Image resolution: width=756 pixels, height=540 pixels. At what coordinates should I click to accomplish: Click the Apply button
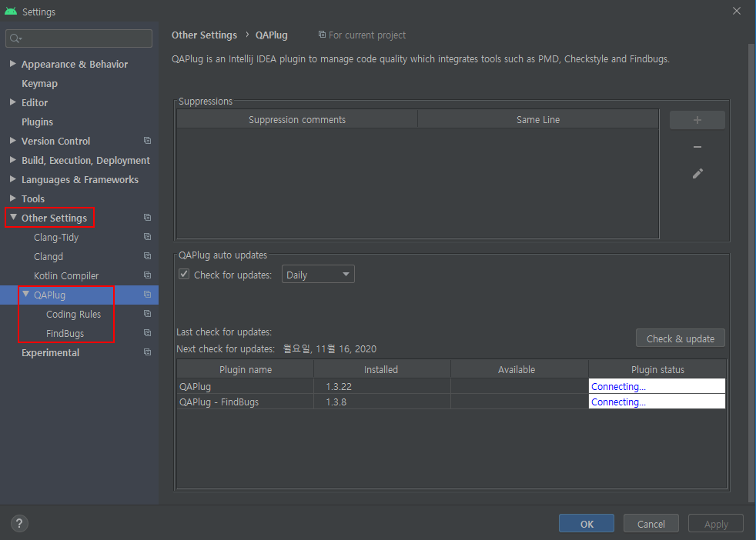point(716,524)
